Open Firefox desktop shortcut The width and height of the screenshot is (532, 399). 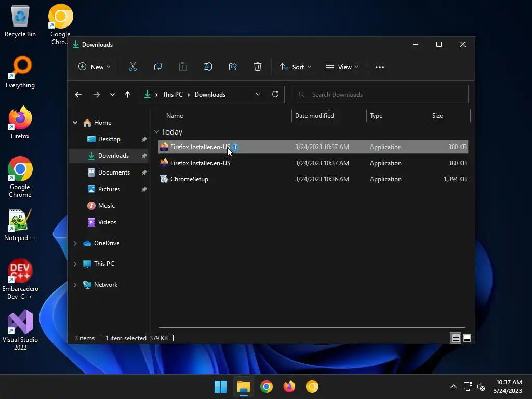[20, 123]
